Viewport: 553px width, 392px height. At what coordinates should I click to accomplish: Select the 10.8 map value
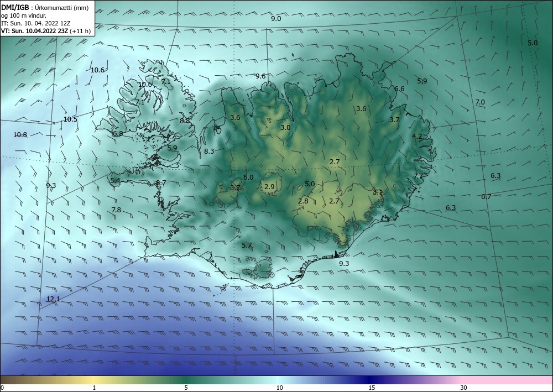(20, 135)
